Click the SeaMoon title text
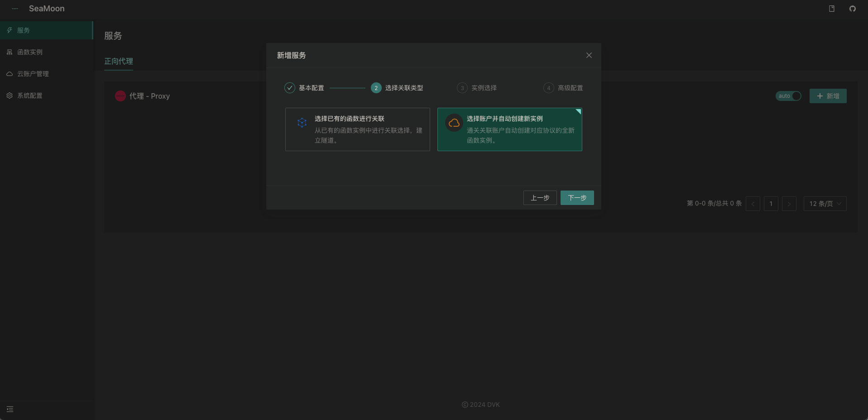Viewport: 868px width, 420px height. [x=47, y=9]
